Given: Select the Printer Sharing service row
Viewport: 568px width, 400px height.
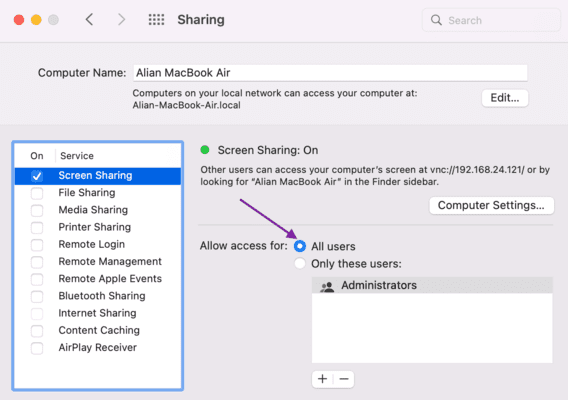Looking at the screenshot, I should tap(98, 228).
